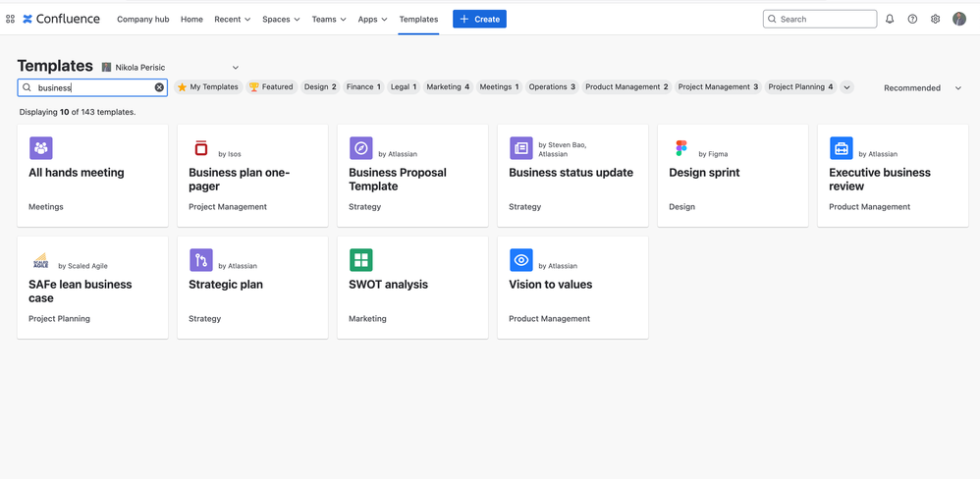The image size is (980, 479).
Task: Open the settings gear icon
Action: (x=935, y=20)
